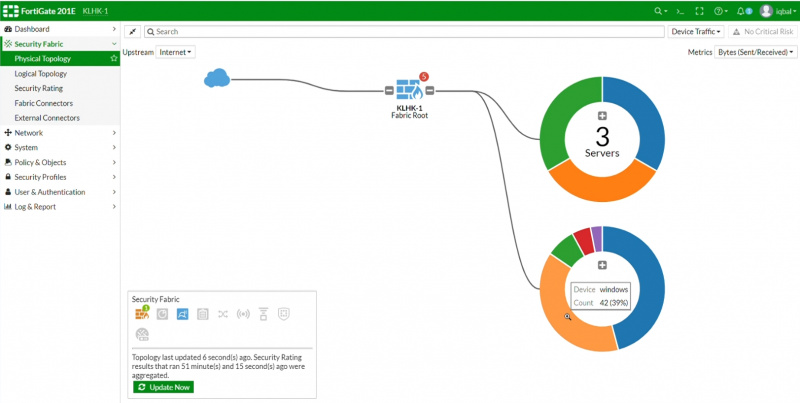
Task: Click the No Critical Risk button
Action: [x=762, y=32]
